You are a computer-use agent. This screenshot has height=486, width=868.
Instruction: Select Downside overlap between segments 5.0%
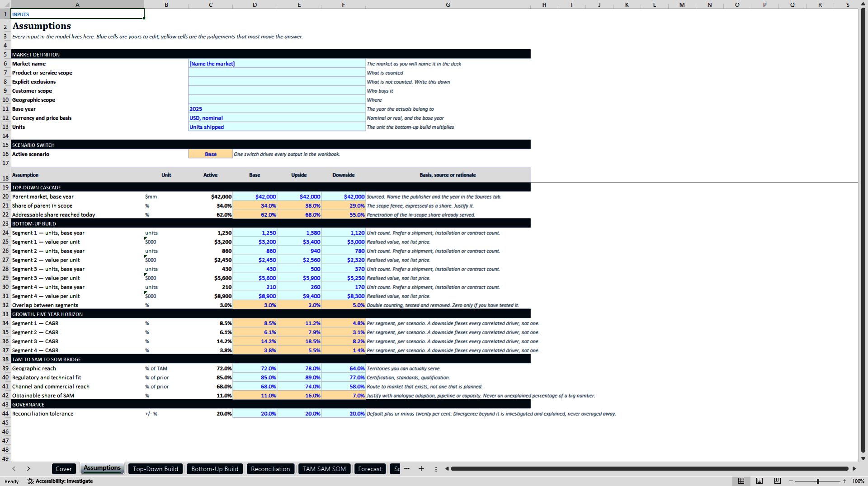pyautogui.click(x=344, y=305)
